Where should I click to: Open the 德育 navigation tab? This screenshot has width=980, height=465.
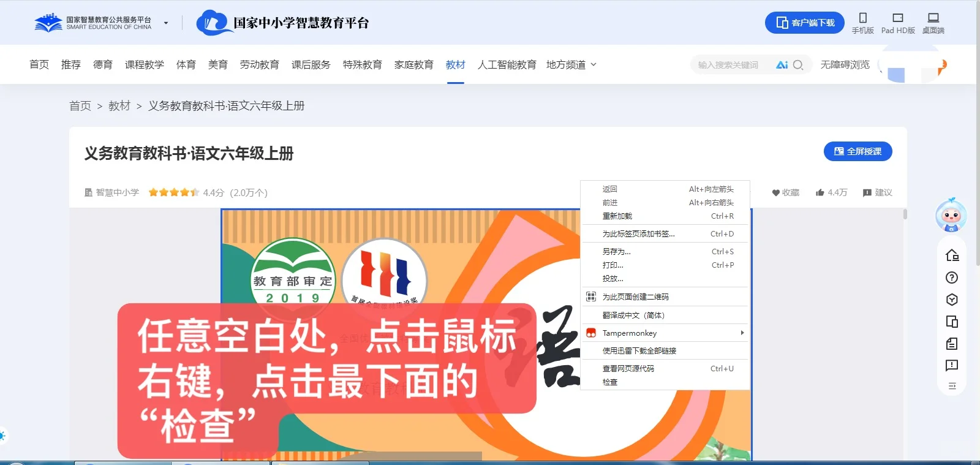(x=103, y=64)
